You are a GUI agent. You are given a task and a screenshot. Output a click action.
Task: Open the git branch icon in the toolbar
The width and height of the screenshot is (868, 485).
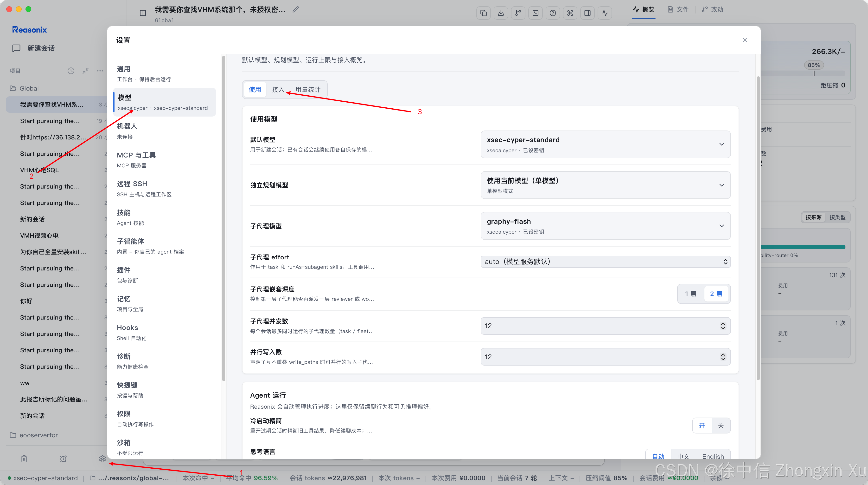pos(518,13)
